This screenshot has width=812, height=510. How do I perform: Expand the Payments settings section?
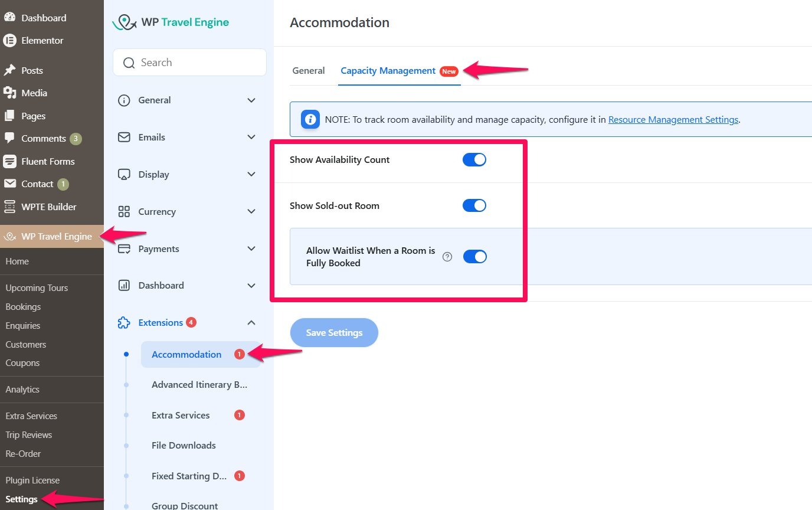[251, 249]
